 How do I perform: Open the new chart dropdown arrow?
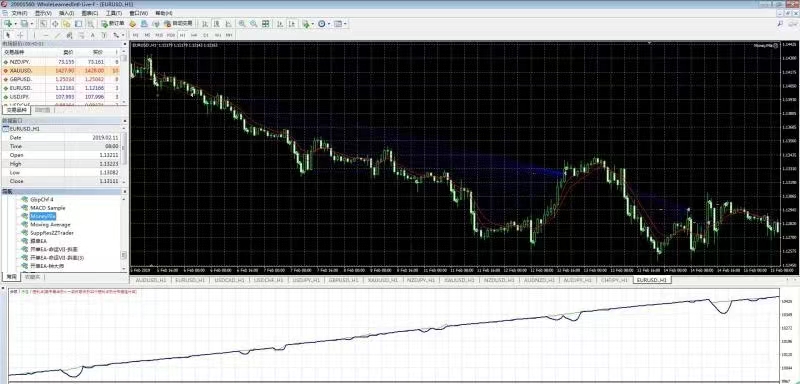tap(15, 23)
